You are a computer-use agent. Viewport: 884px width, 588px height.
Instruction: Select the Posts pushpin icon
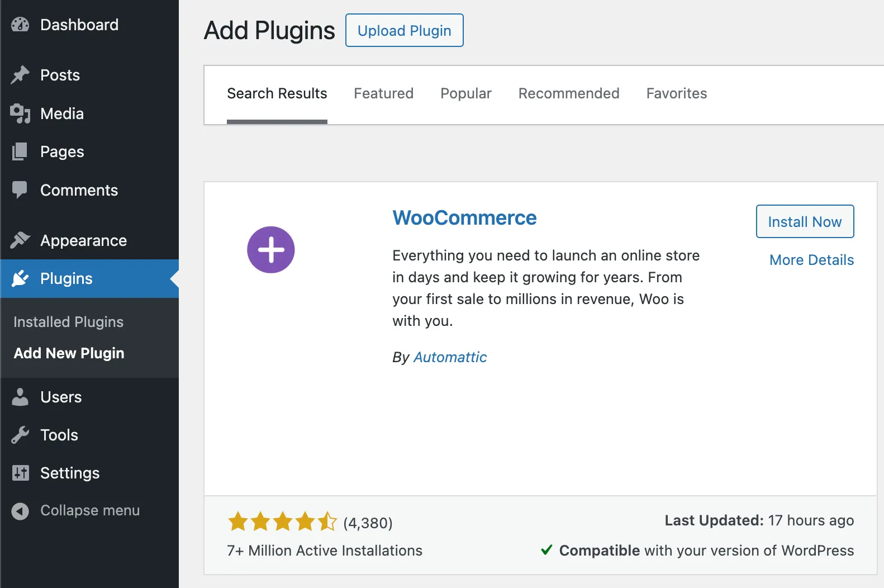coord(20,75)
